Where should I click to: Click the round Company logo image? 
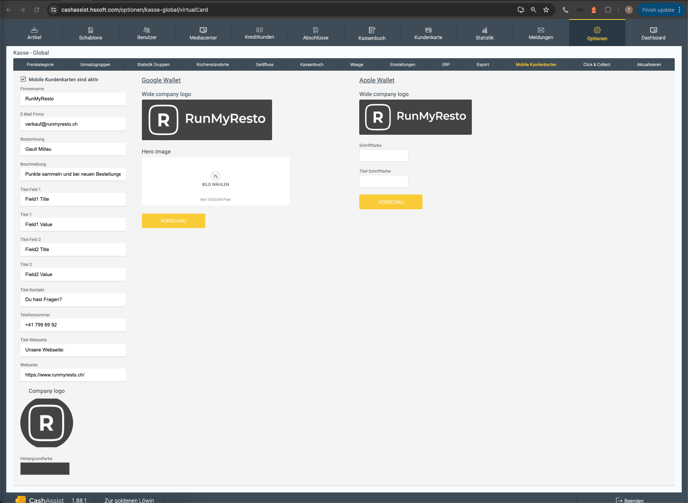[x=47, y=423]
